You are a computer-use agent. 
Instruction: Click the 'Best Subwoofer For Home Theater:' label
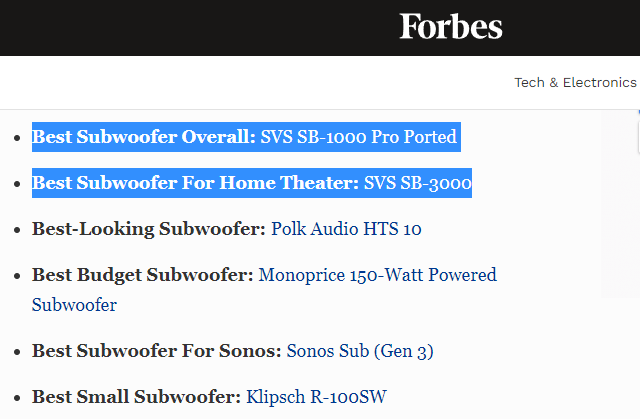195,183
